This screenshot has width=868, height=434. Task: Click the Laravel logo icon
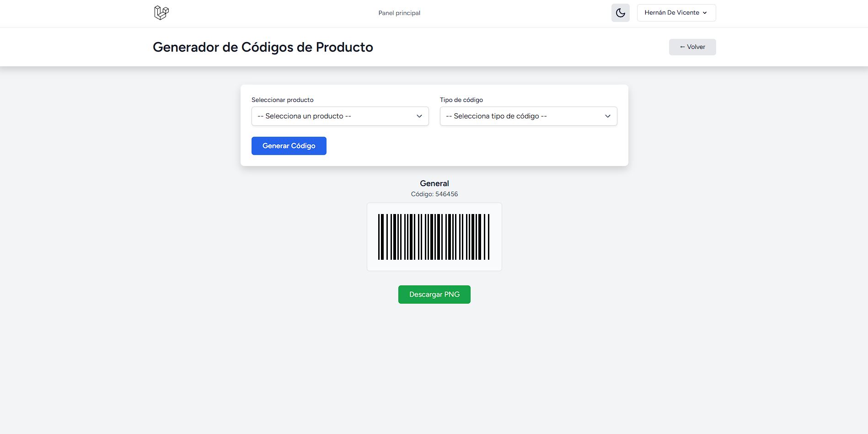[x=161, y=13]
